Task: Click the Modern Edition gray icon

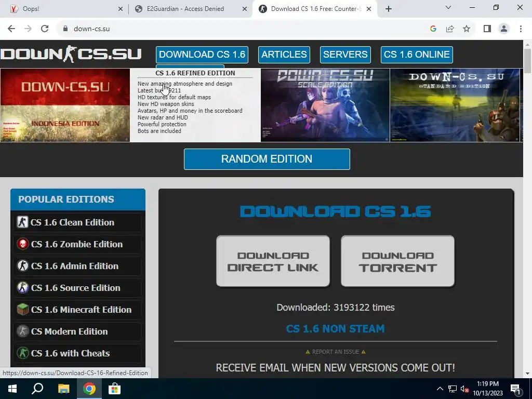Action: pos(23,331)
